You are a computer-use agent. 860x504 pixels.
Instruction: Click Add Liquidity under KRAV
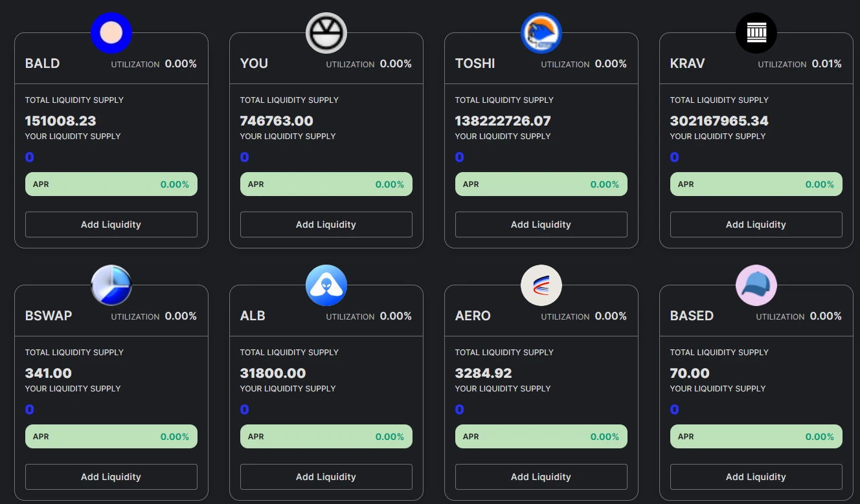click(756, 225)
